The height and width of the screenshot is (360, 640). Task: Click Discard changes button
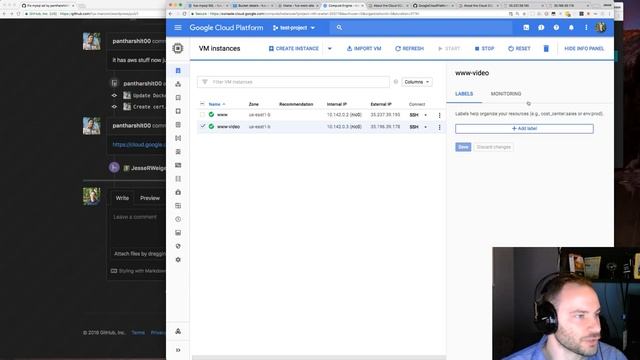pyautogui.click(x=493, y=147)
